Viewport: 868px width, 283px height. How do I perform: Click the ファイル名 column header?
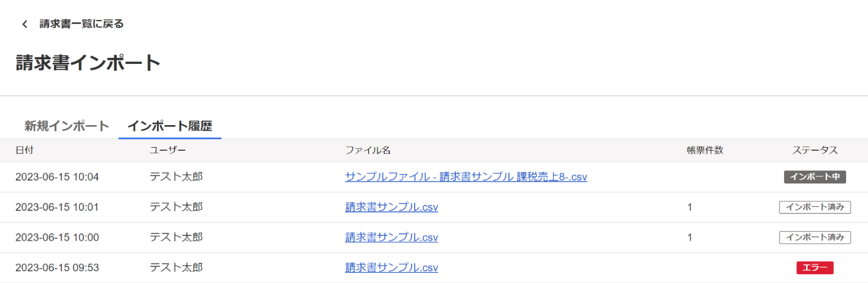pos(368,150)
